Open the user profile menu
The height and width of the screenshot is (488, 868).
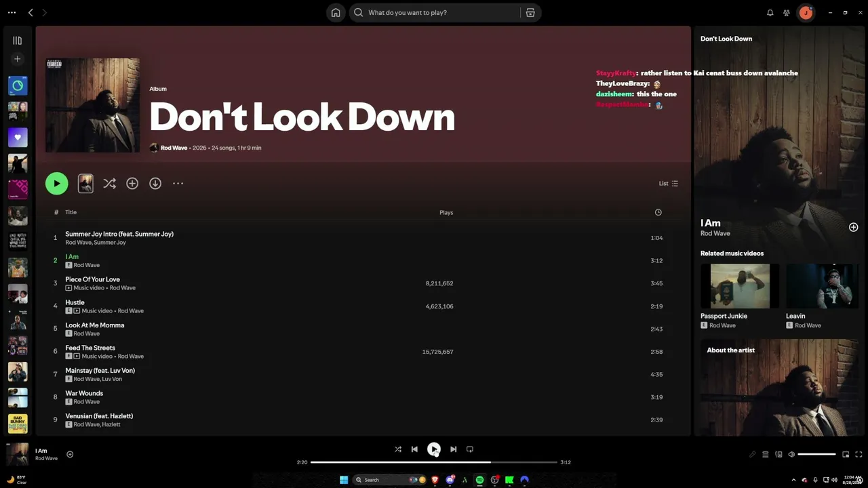pyautogui.click(x=806, y=13)
